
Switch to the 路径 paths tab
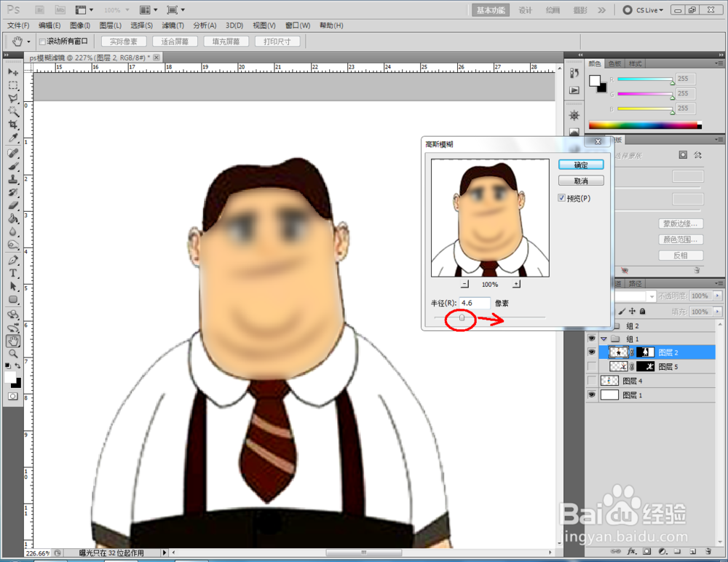coord(635,283)
